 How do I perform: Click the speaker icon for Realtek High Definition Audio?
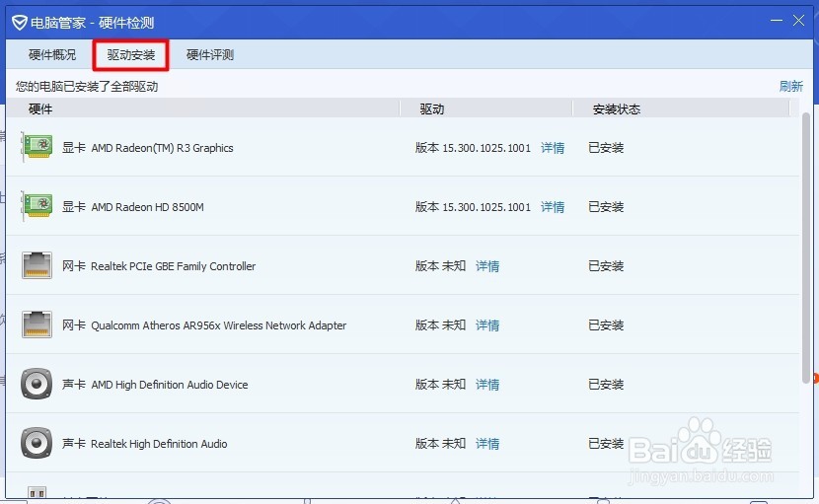[x=37, y=443]
